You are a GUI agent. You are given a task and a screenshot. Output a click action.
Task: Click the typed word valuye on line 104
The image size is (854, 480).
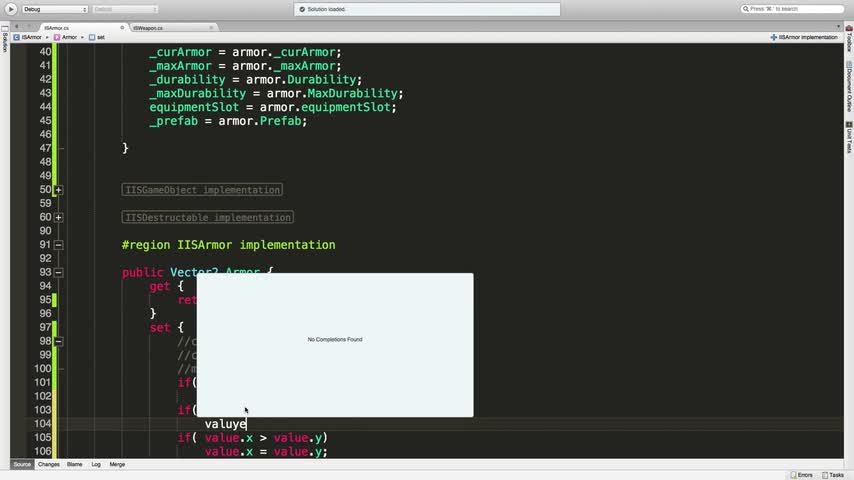click(x=225, y=424)
